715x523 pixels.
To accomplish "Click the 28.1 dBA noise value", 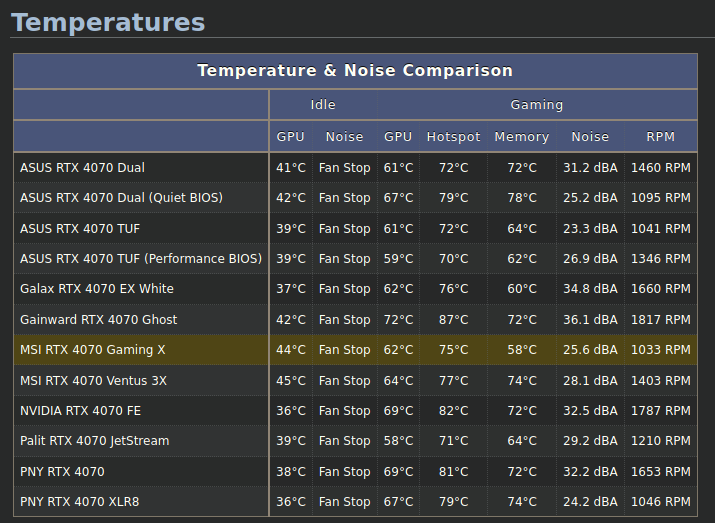I will coord(590,380).
